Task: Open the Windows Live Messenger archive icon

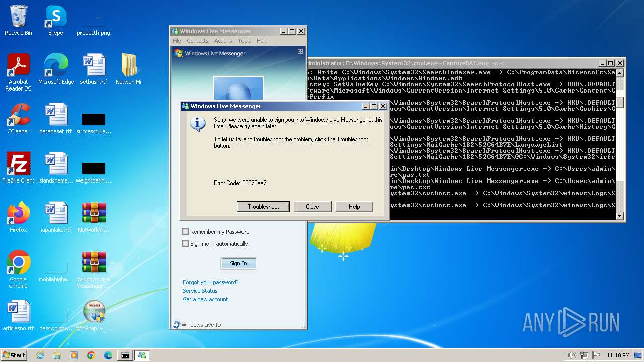Action: pos(94,269)
